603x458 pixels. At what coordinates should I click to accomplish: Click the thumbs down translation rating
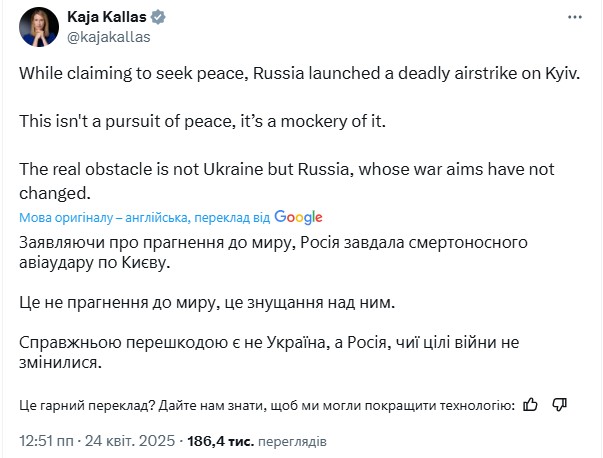tap(560, 405)
